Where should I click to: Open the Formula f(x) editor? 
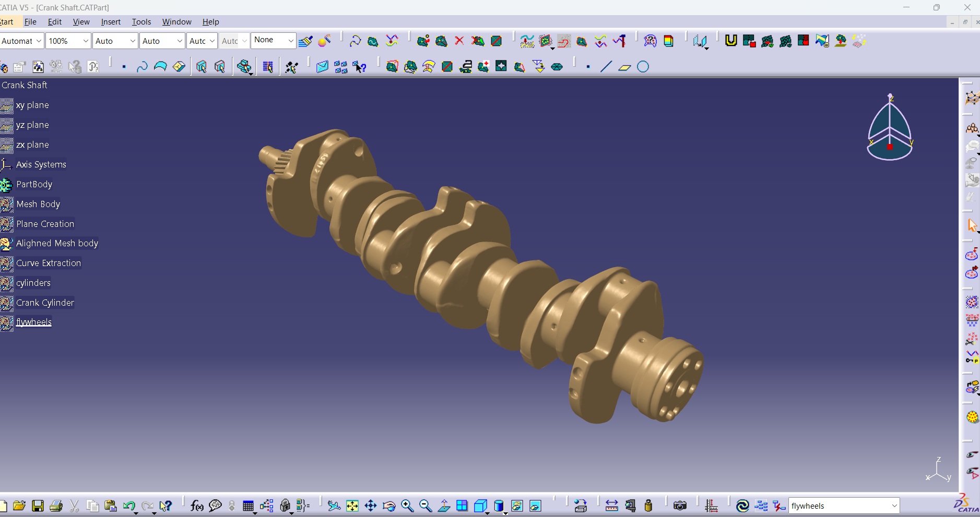pos(197,506)
